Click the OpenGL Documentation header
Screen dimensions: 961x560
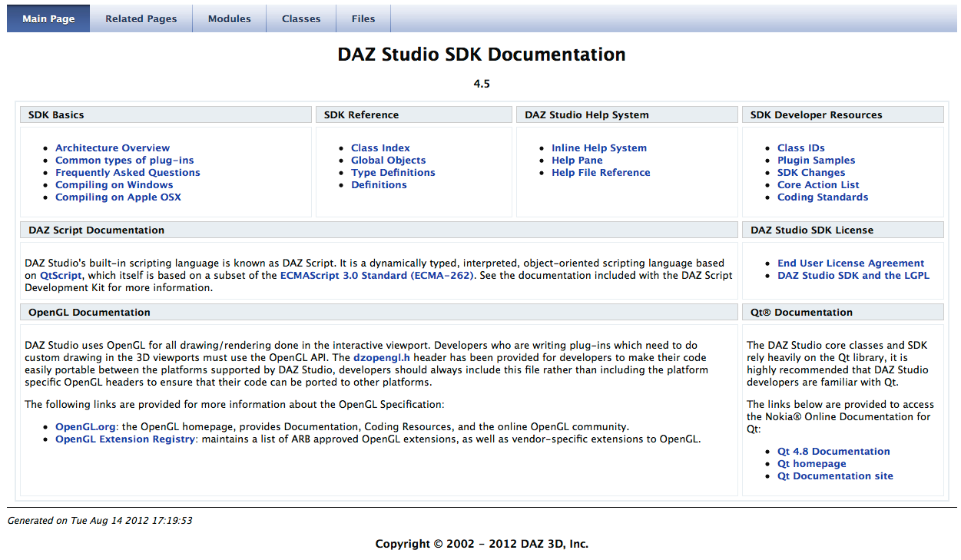click(x=379, y=313)
